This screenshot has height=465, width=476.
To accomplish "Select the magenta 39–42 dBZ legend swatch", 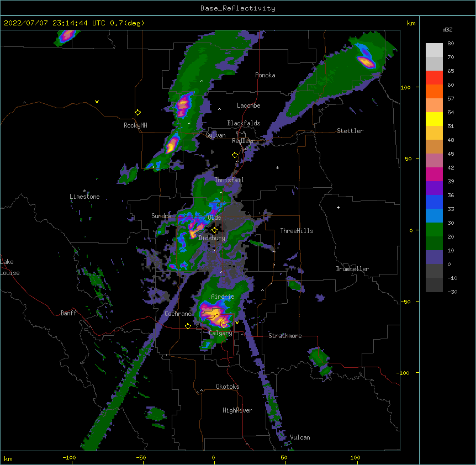I will point(434,175).
